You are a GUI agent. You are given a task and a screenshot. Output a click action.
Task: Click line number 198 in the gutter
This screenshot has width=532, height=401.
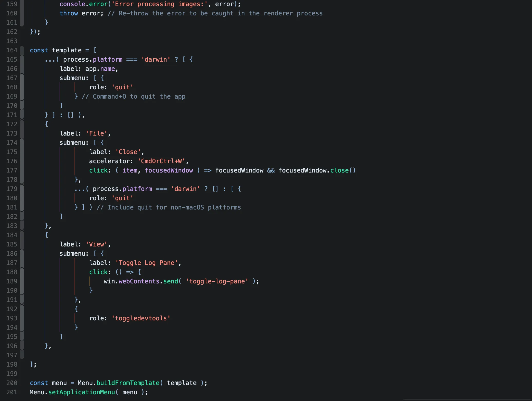click(12, 364)
